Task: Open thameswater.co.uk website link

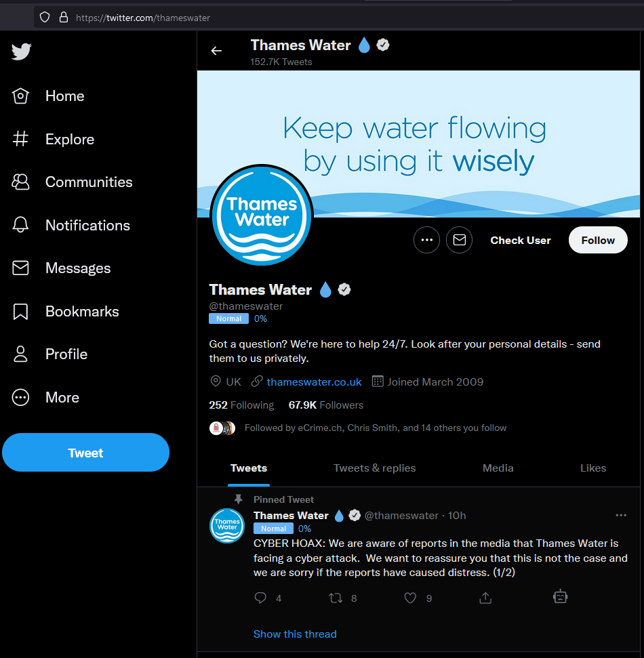Action: (314, 382)
